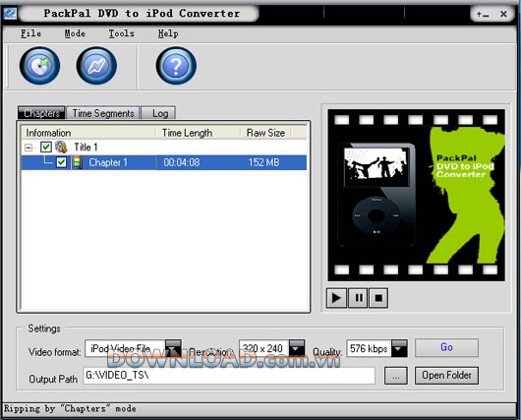Select the Chapter 1 row label
The height and width of the screenshot is (420, 521).
(108, 162)
